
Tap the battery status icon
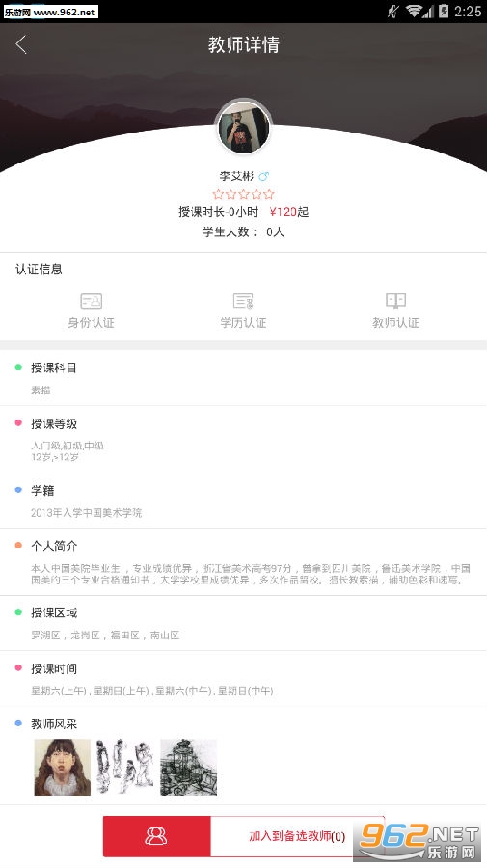444,11
